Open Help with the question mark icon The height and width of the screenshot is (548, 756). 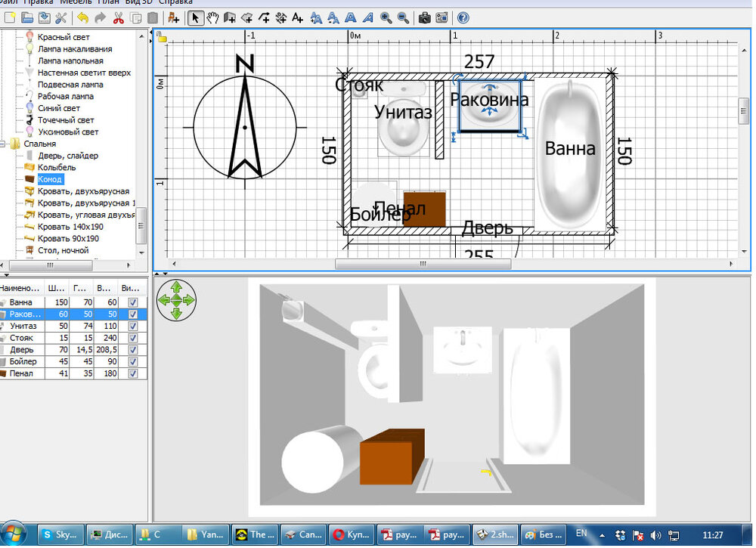[463, 17]
